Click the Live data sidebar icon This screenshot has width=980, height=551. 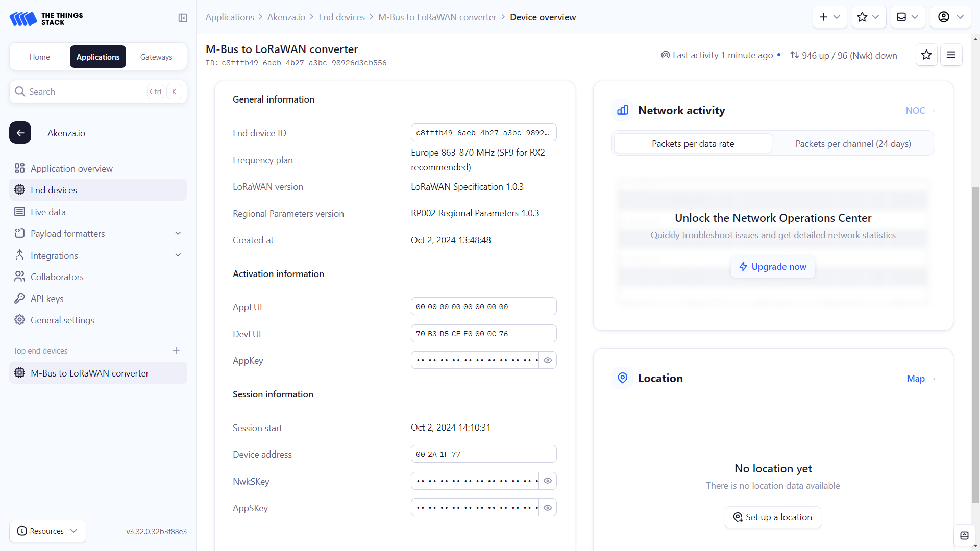19,212
